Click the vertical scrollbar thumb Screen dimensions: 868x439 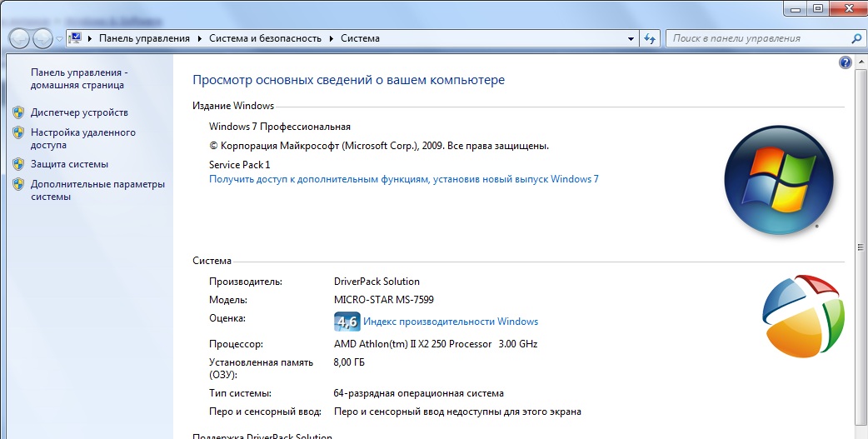tap(861, 246)
